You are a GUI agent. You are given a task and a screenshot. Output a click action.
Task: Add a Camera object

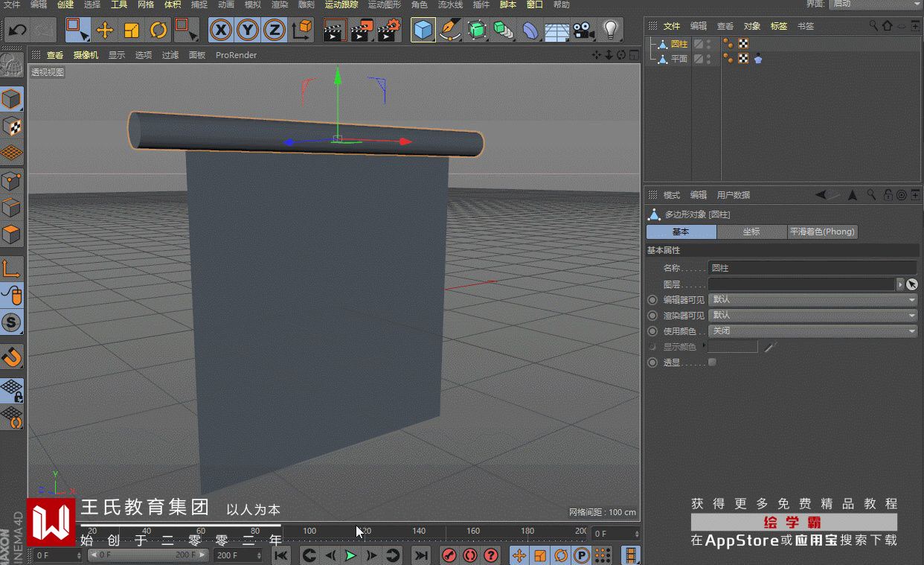[x=584, y=31]
